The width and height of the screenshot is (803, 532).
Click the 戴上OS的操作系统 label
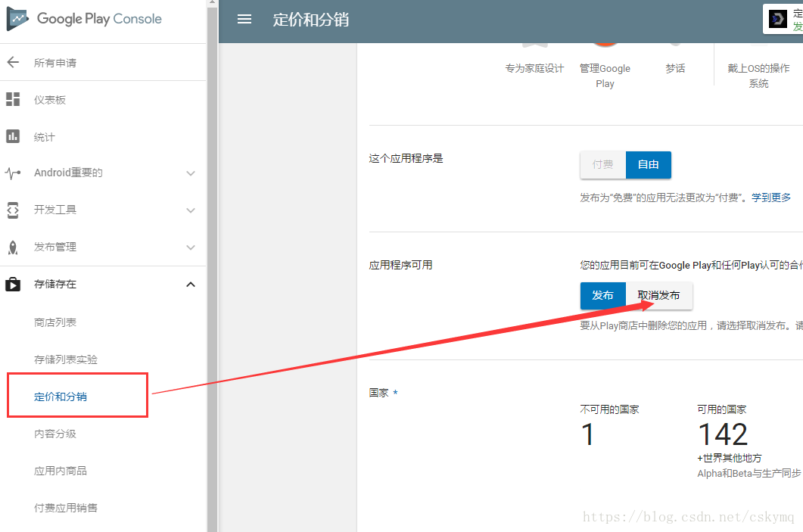click(758, 76)
